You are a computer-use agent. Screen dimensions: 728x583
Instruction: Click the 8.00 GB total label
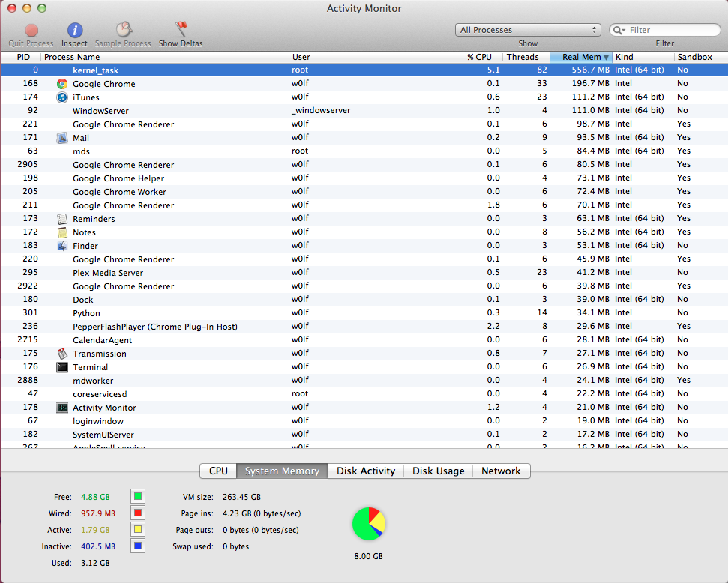click(369, 556)
